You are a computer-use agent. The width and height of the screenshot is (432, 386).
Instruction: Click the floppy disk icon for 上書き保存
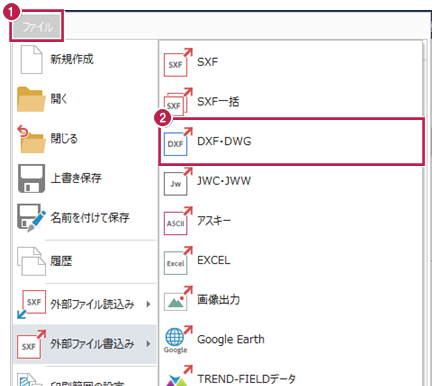pyautogui.click(x=31, y=178)
